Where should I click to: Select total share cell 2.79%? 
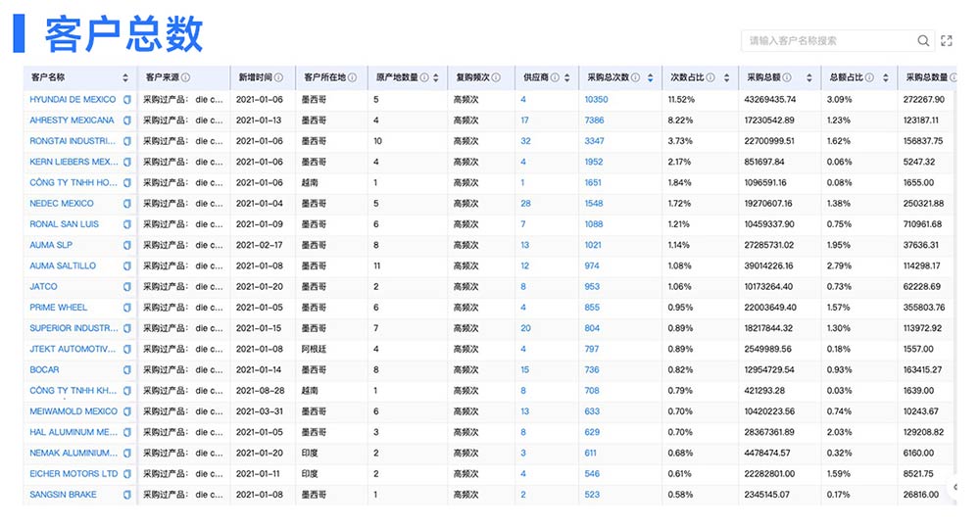[839, 266]
